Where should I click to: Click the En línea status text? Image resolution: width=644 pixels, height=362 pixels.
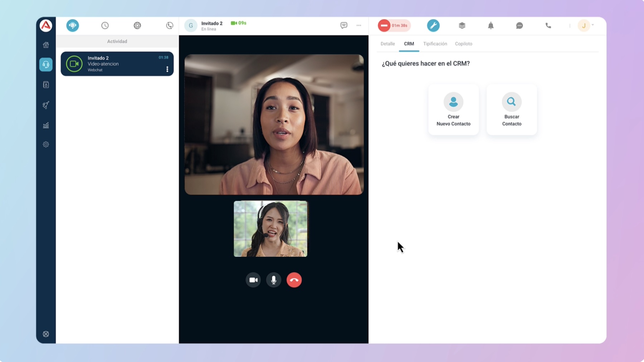(209, 29)
